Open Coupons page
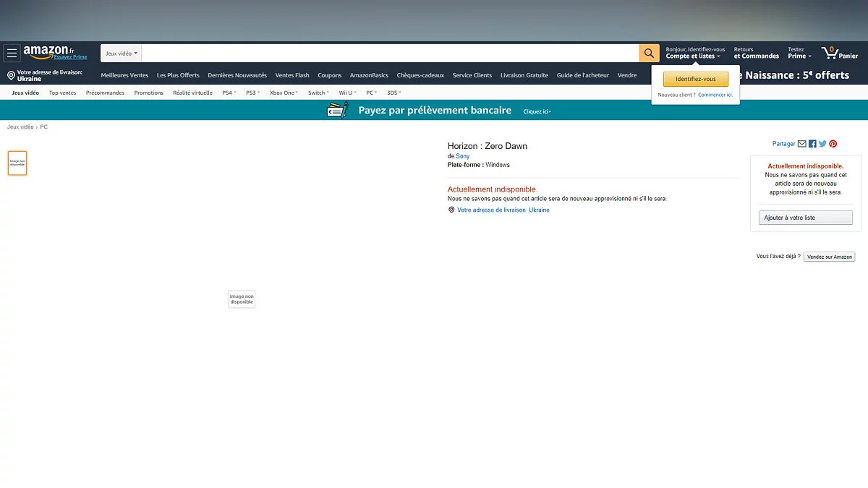The height and width of the screenshot is (488, 868). tap(330, 75)
